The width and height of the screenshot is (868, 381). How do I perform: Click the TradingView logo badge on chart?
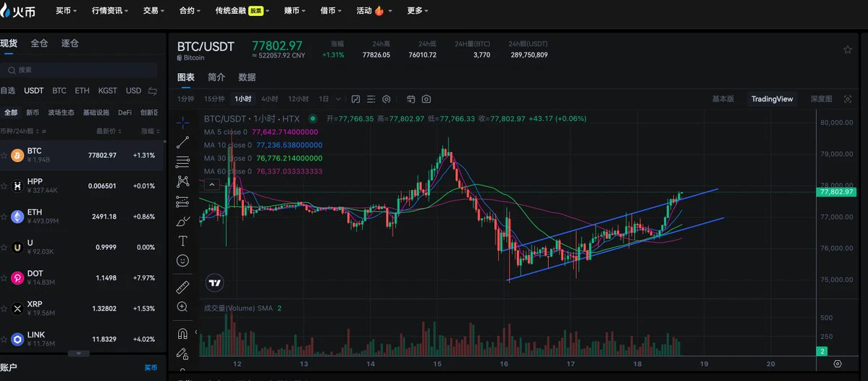tap(215, 283)
